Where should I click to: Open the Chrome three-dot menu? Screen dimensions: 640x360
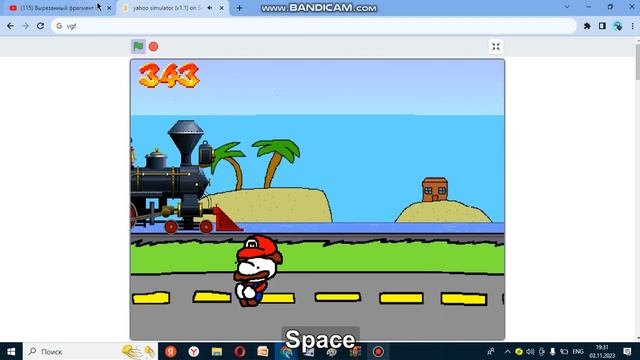pyautogui.click(x=633, y=26)
